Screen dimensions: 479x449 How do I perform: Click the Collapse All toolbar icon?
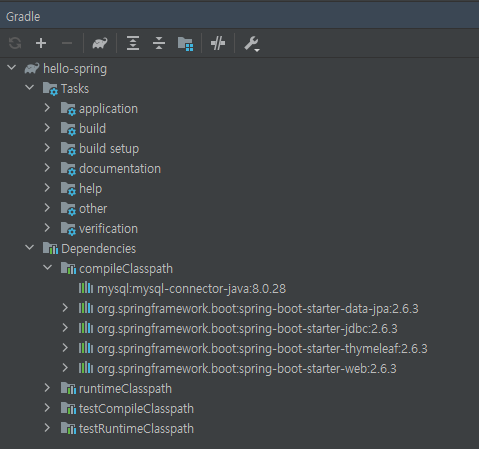[159, 43]
